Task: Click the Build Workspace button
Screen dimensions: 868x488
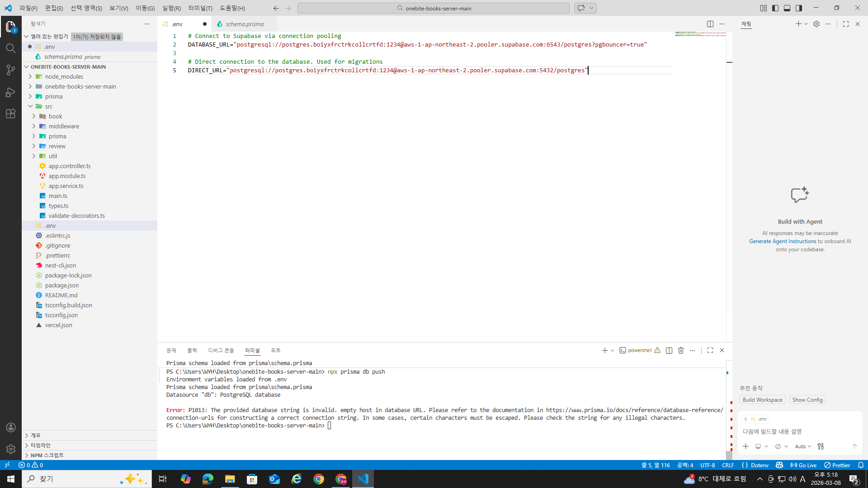Action: (762, 400)
